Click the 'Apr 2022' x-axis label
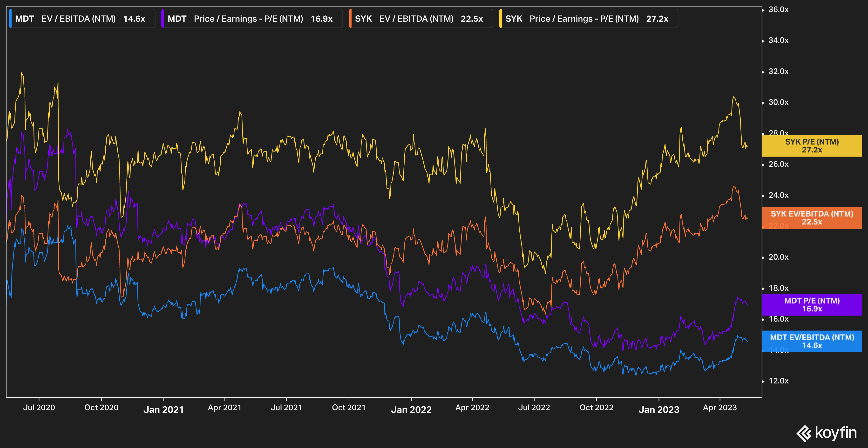The width and height of the screenshot is (868, 448). [x=472, y=408]
